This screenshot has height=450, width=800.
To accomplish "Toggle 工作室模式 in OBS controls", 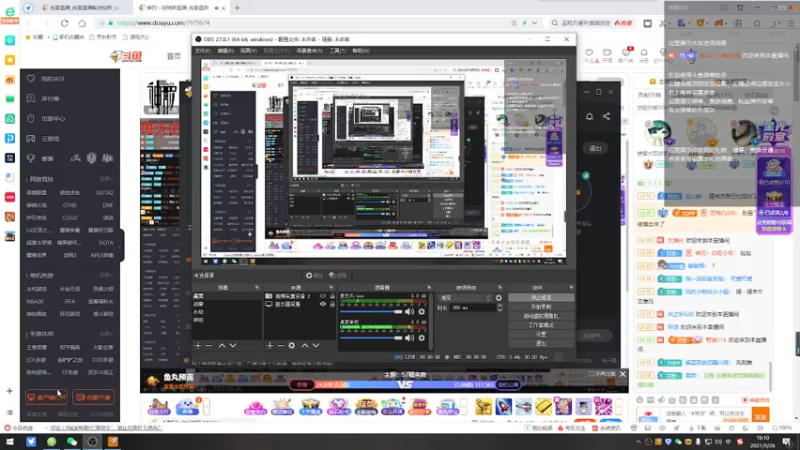I will pyautogui.click(x=541, y=325).
